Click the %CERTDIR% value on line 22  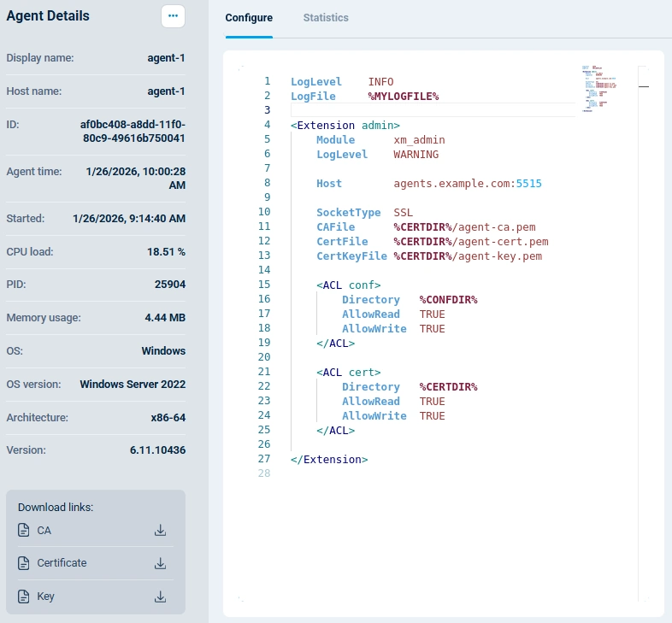point(448,387)
